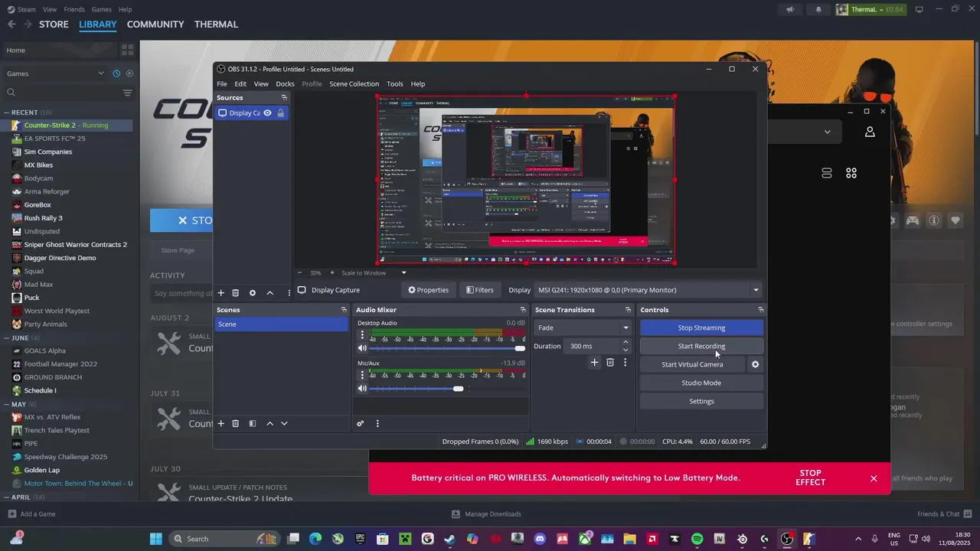
Task: Dismiss battery critical notification banner
Action: [x=874, y=478]
